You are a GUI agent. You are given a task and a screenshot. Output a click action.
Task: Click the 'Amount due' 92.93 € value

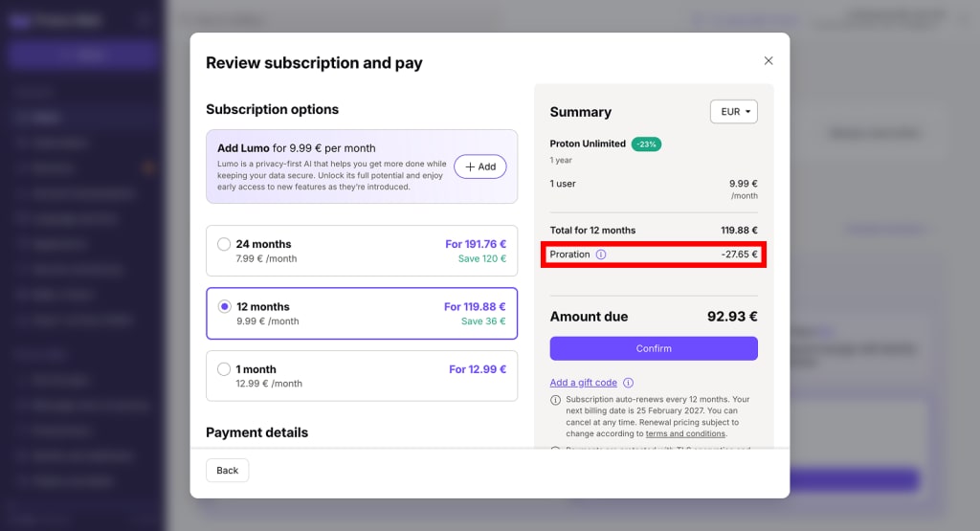732,317
